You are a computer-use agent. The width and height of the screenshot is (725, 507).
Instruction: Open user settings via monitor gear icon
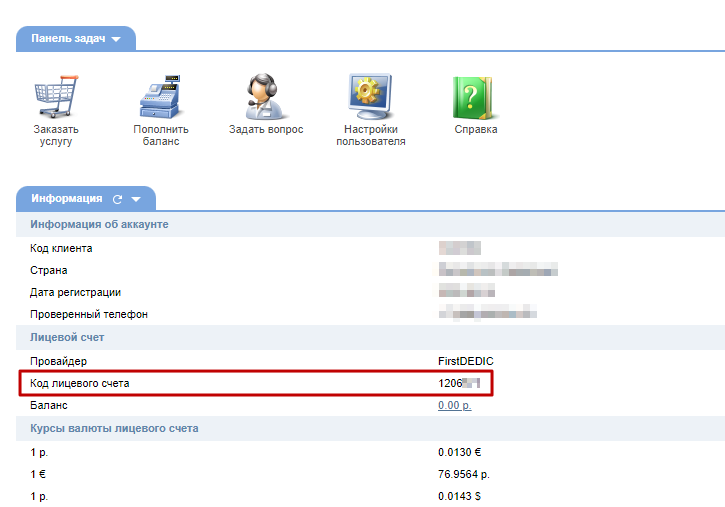[x=370, y=97]
